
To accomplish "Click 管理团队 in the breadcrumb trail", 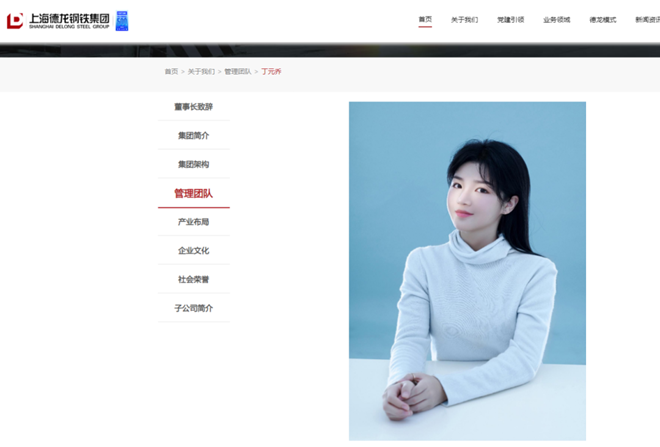I will tap(238, 72).
